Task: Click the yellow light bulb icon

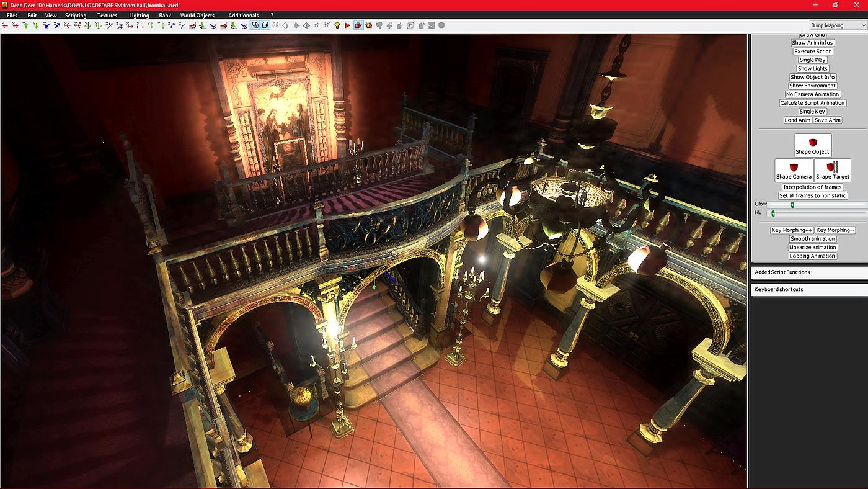Action: tap(337, 25)
